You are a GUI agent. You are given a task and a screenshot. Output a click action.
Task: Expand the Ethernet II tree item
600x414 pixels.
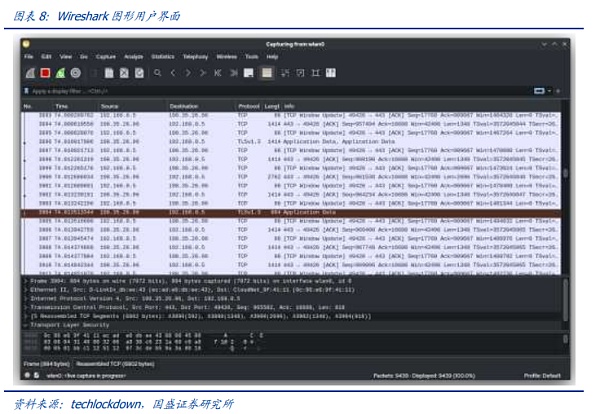point(25,290)
